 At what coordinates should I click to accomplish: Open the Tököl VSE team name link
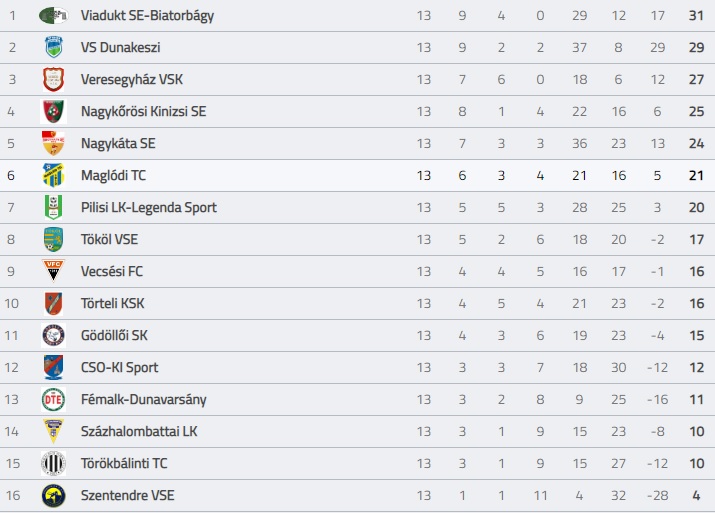pos(109,239)
